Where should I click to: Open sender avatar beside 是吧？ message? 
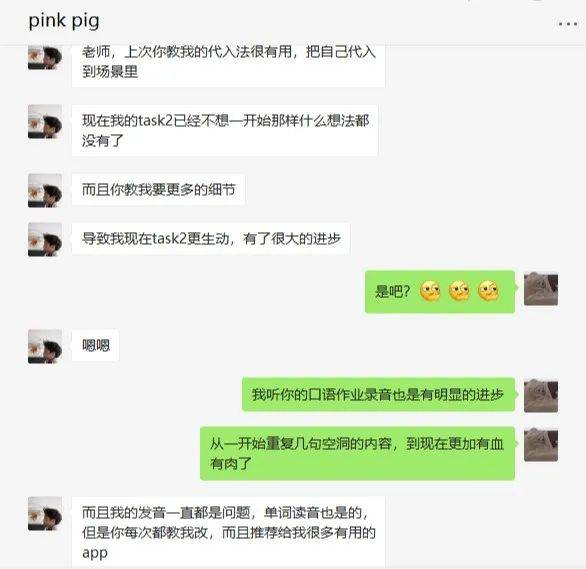tap(541, 289)
